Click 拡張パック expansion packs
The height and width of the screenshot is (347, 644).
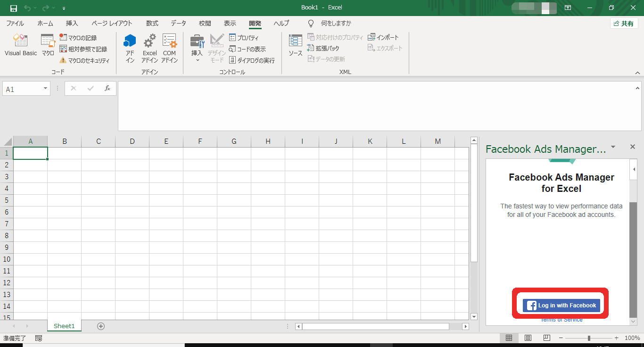pos(323,48)
